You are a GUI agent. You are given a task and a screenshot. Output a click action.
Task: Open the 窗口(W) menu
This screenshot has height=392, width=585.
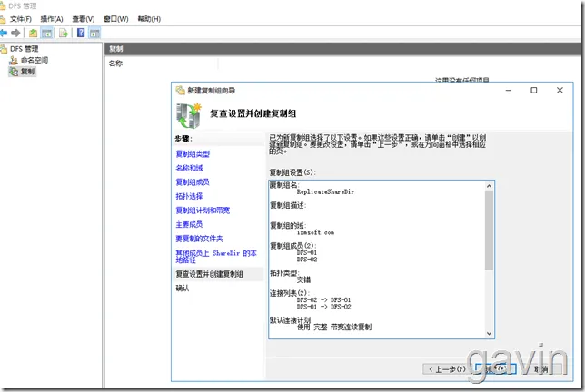(x=115, y=19)
